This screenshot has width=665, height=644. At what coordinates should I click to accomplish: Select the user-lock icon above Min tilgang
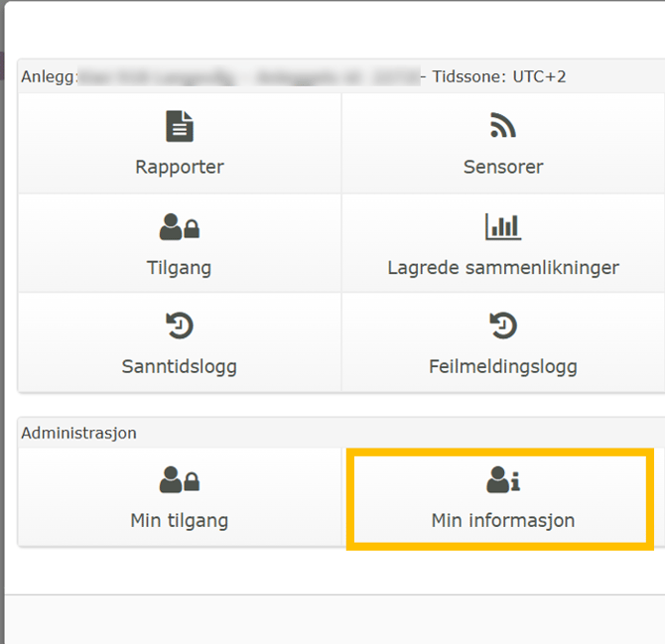(x=180, y=481)
